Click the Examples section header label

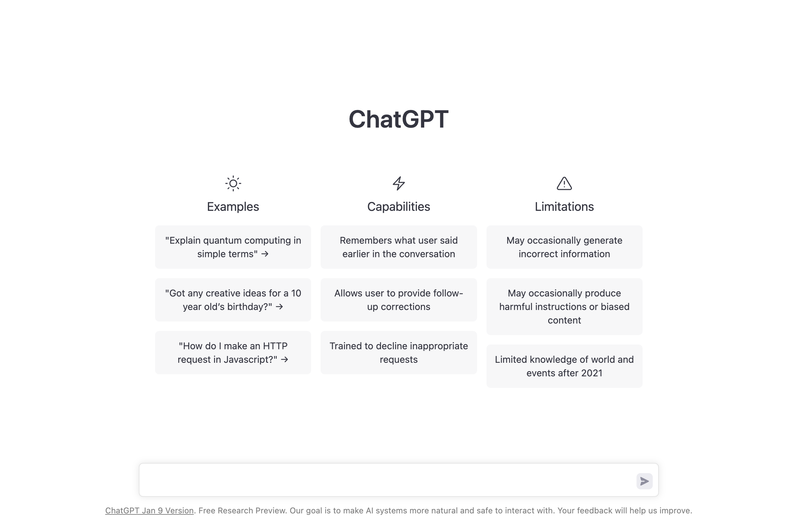pyautogui.click(x=233, y=207)
